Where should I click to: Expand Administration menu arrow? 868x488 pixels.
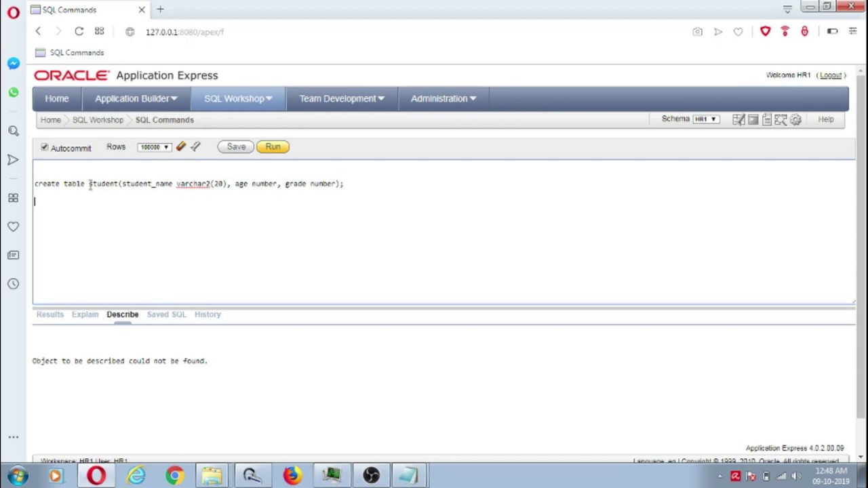point(473,98)
